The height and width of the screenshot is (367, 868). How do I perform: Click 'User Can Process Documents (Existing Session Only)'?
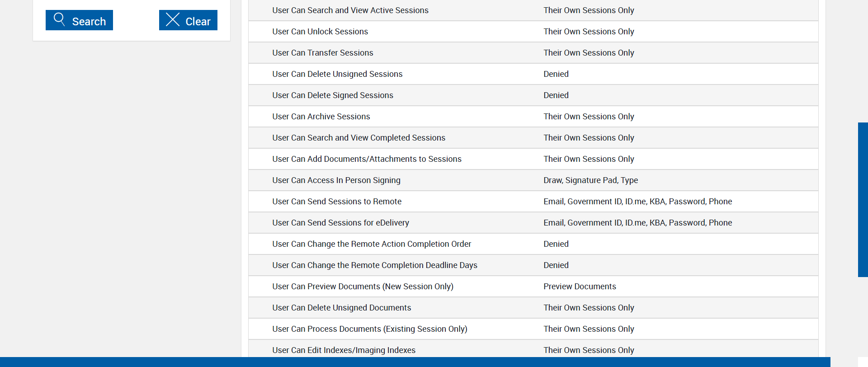point(370,329)
